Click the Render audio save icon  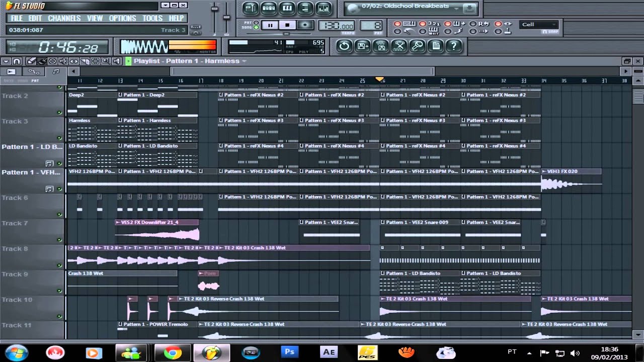381,46
